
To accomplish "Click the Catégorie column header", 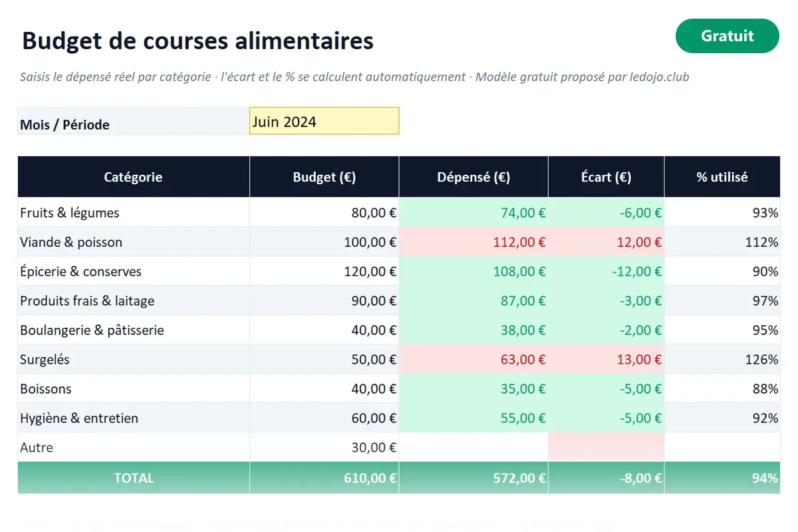I will 134,177.
